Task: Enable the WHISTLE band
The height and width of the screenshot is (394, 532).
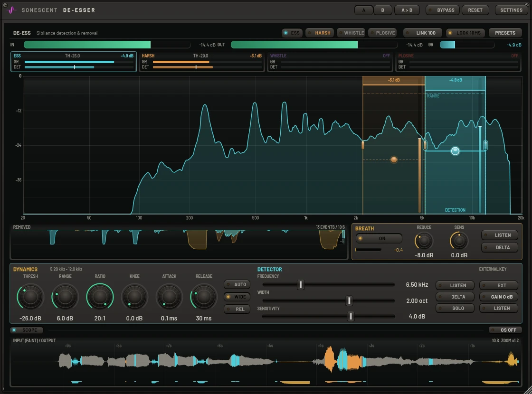Action: [x=351, y=33]
